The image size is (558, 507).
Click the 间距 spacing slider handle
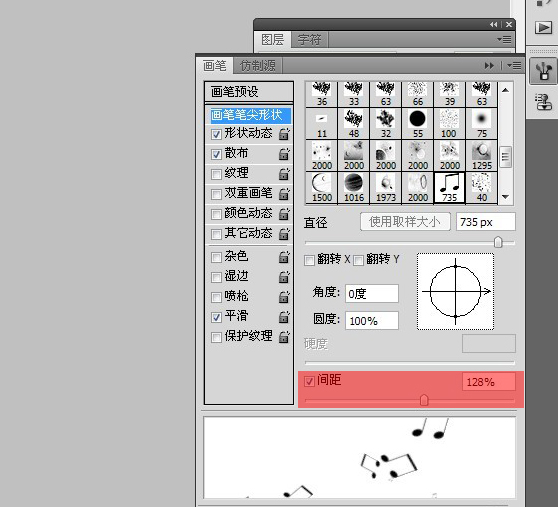pos(424,400)
